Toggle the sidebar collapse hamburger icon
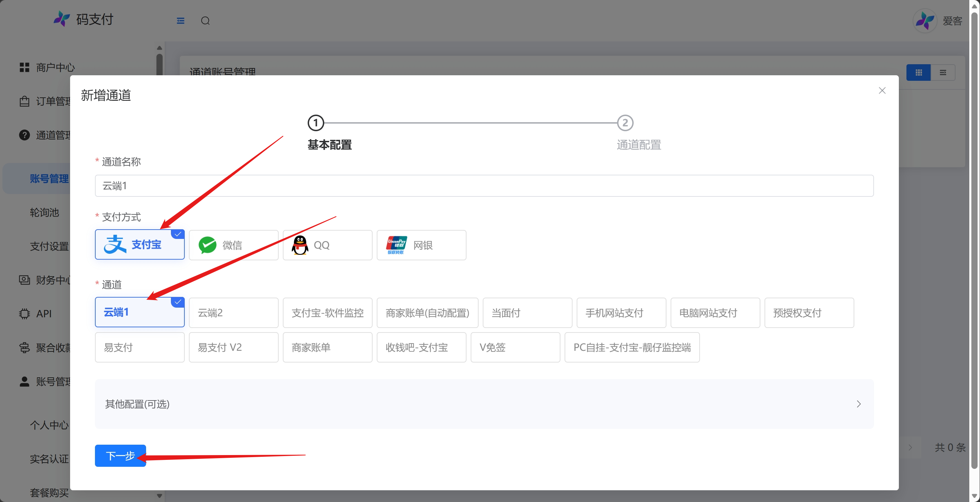This screenshot has width=980, height=502. [180, 20]
